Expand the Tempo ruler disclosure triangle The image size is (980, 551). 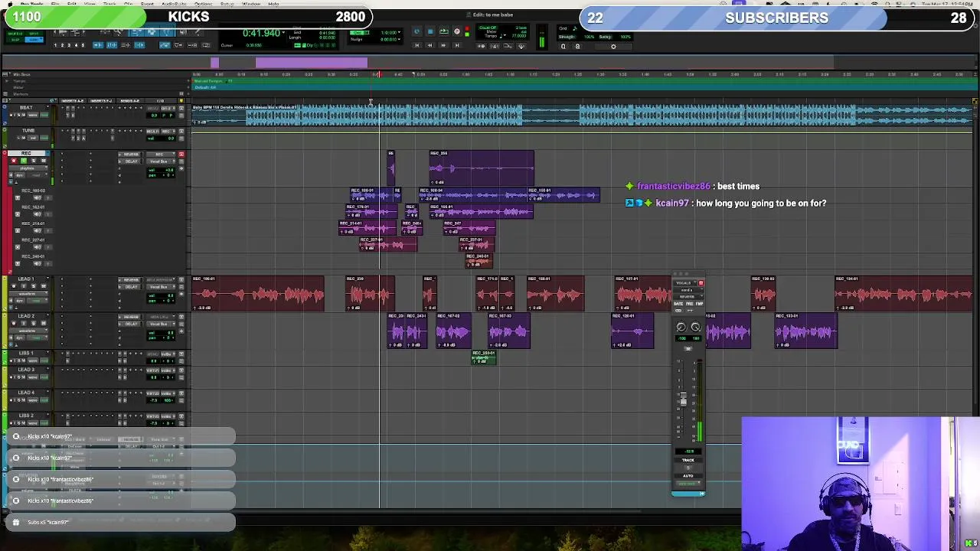coord(7,81)
